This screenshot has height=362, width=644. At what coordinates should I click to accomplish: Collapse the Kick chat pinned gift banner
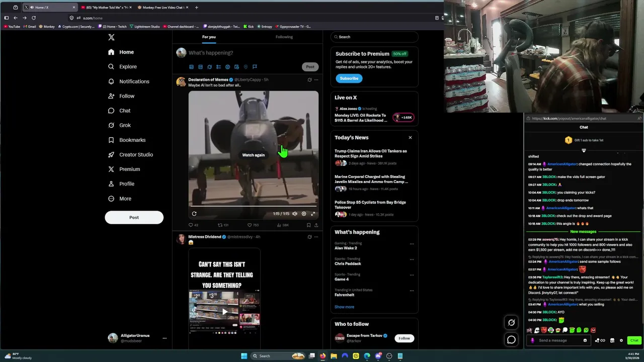click(584, 150)
